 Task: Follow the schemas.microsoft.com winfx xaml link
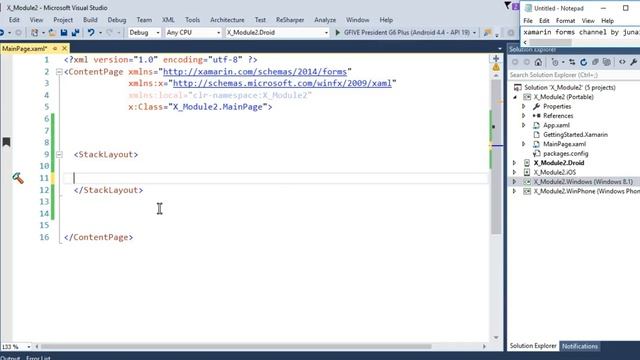tap(282, 83)
